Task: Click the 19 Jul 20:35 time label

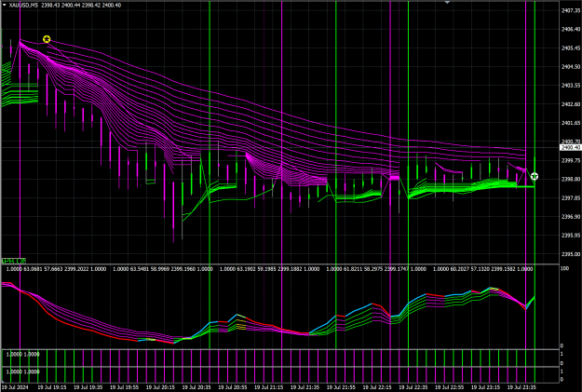Action: (196, 387)
